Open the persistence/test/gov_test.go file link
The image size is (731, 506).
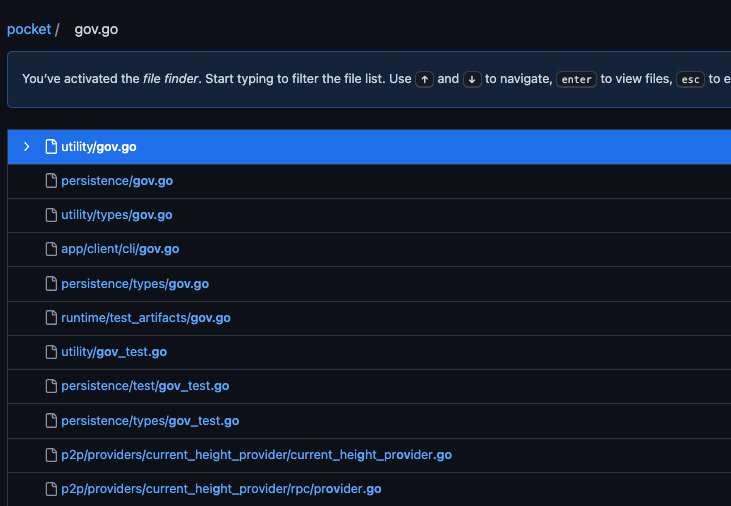(145, 386)
